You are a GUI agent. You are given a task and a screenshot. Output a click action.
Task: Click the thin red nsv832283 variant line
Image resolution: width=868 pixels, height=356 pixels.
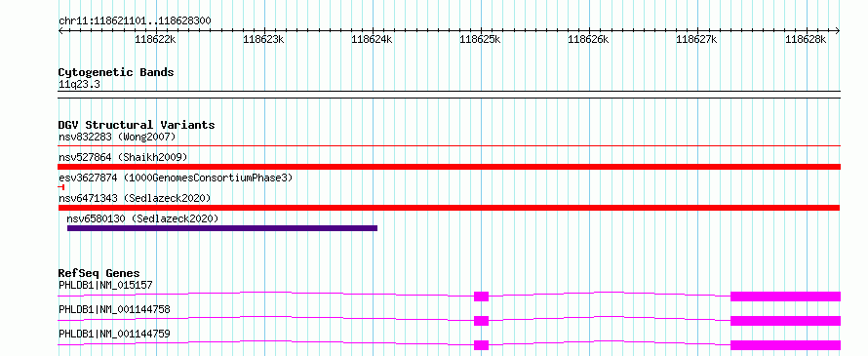coord(449,146)
